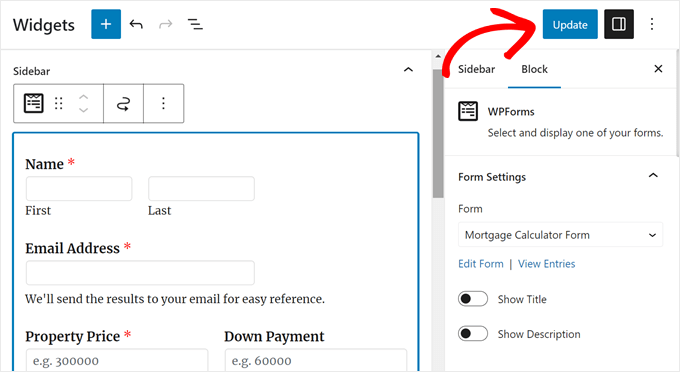Screen dimensions: 680x372
Task: Open the list view icon
Action: point(195,24)
